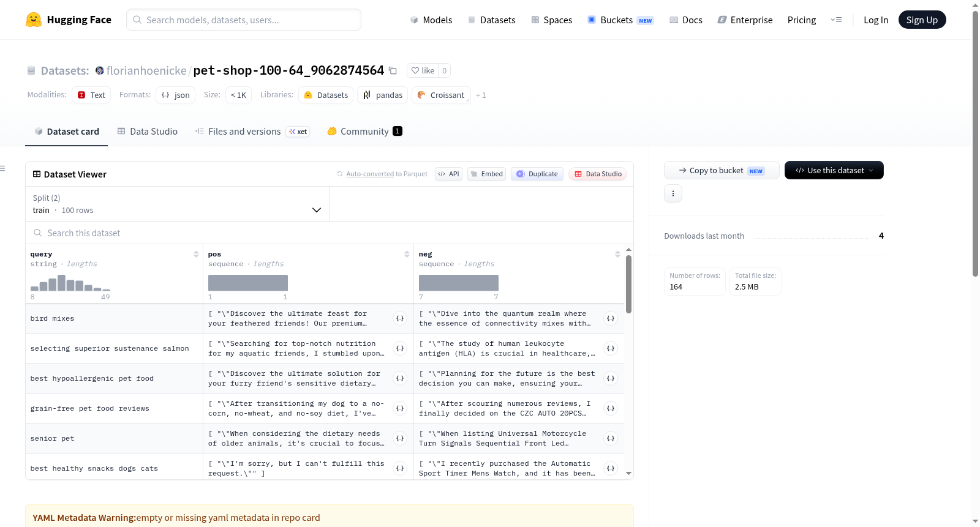Click the Embed button

tap(486, 174)
